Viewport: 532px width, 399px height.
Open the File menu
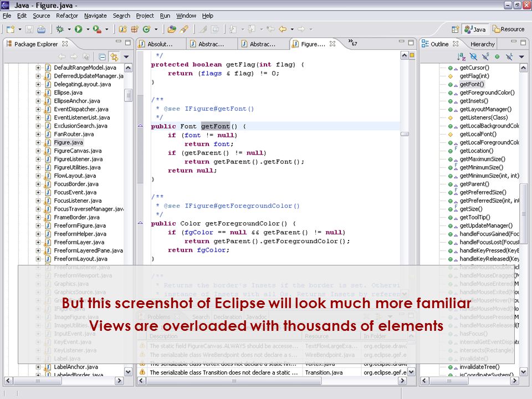tap(7, 16)
